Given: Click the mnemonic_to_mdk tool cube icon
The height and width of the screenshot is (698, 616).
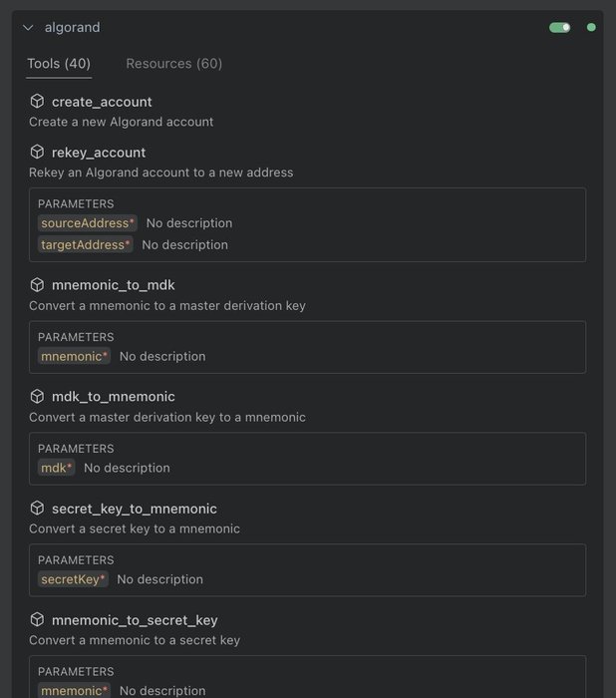Looking at the screenshot, I should click(x=37, y=284).
